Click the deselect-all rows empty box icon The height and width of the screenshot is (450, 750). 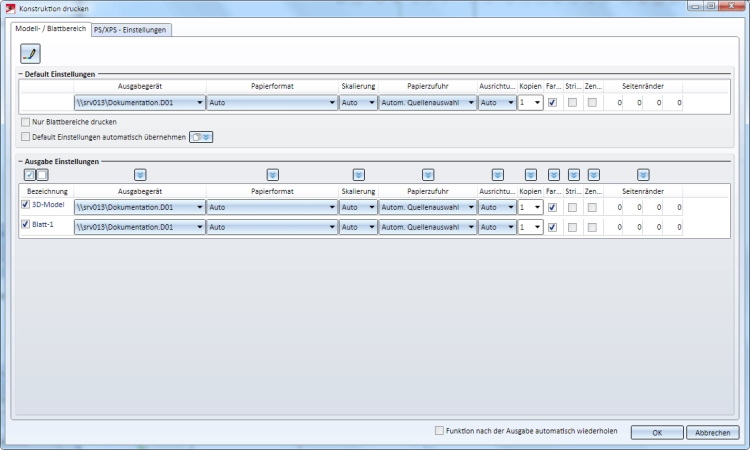[42, 175]
